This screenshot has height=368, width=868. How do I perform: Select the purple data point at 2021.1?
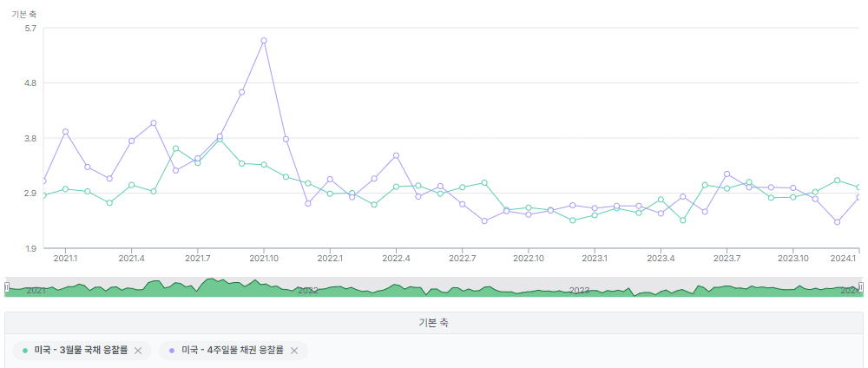pyautogui.click(x=65, y=132)
